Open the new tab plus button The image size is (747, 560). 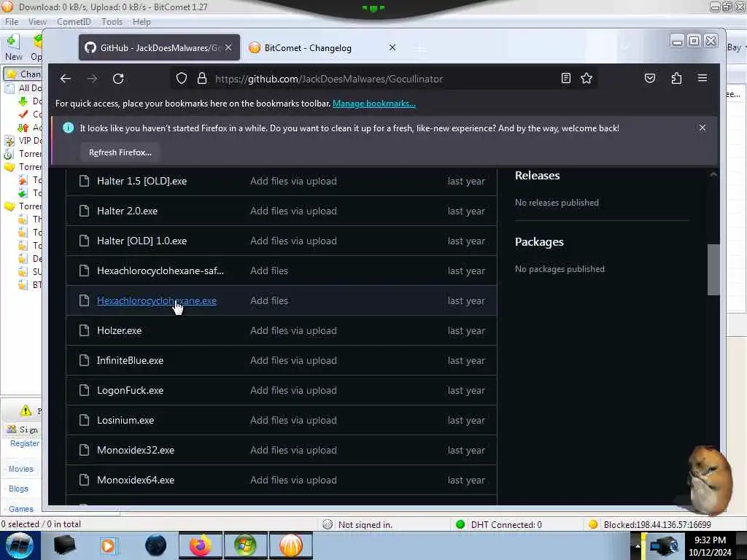(419, 48)
